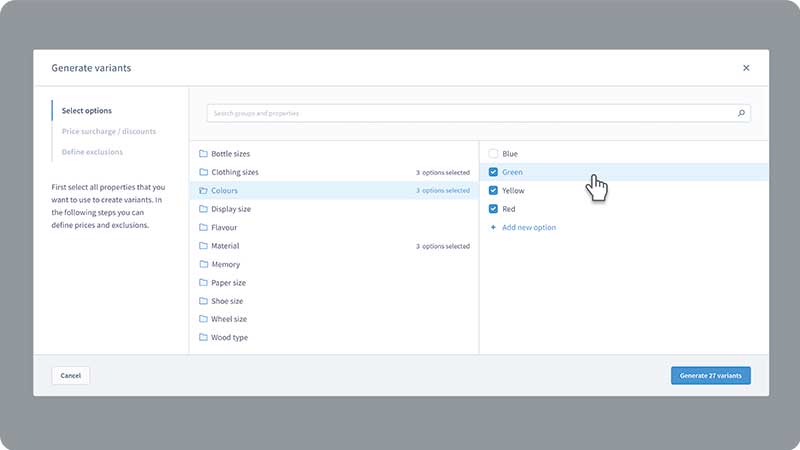Open the Material property group
Viewport: 800px width, 450px height.
click(225, 246)
